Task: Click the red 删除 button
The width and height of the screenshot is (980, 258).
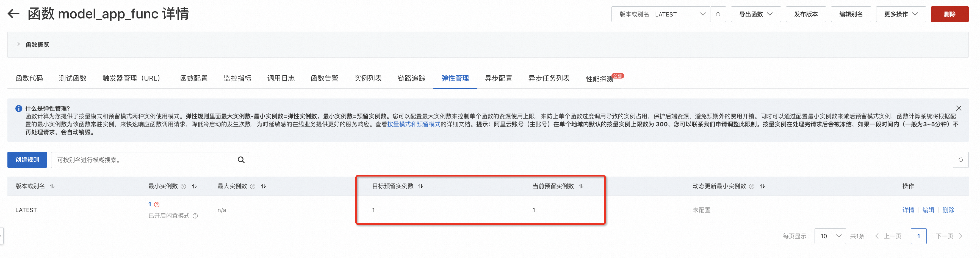Action: pos(949,14)
